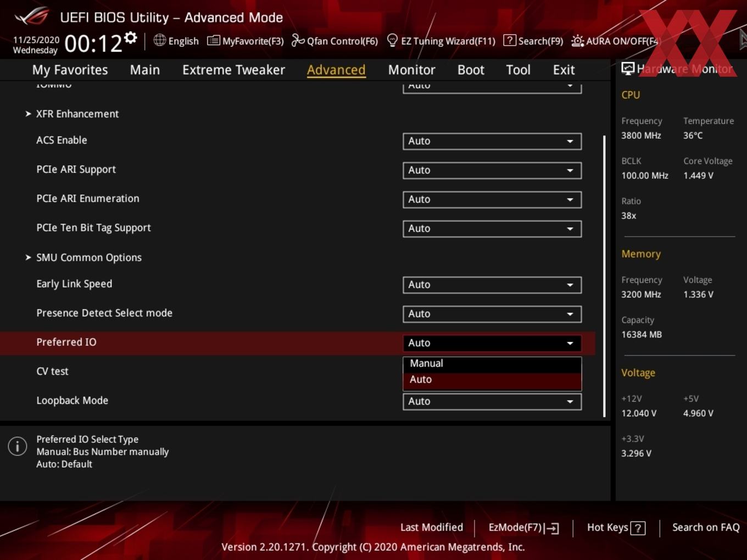Select the Preferred IO setting row
This screenshot has height=560, width=747.
pos(298,343)
